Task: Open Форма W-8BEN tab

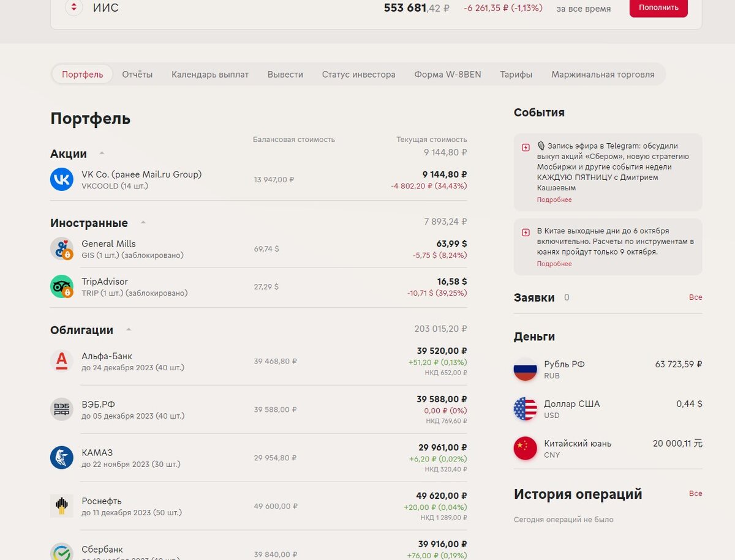Action: (x=448, y=74)
